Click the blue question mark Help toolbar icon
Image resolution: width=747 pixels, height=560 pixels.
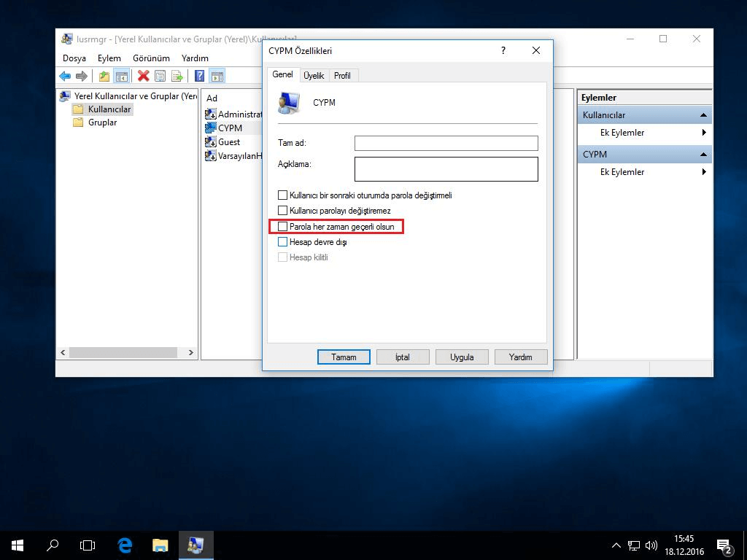pos(199,76)
